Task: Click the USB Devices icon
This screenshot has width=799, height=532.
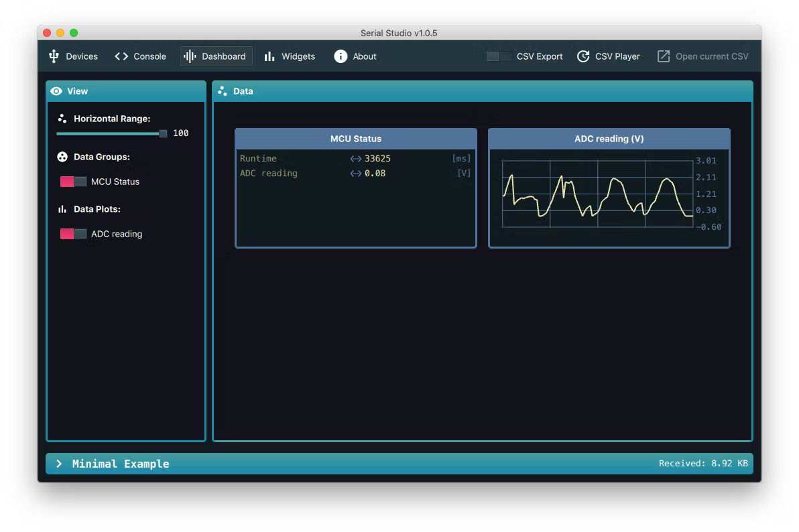Action: 54,56
